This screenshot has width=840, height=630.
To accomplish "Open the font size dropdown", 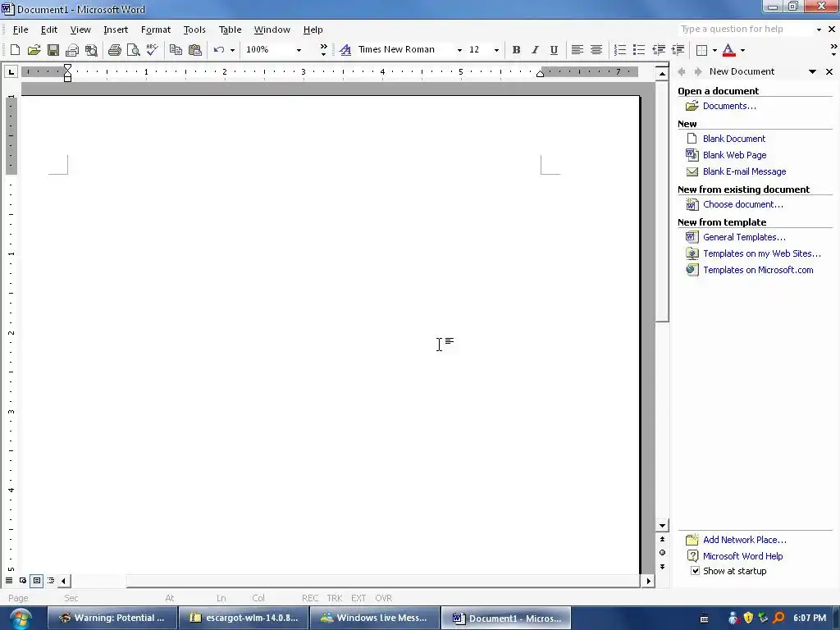I will click(496, 50).
